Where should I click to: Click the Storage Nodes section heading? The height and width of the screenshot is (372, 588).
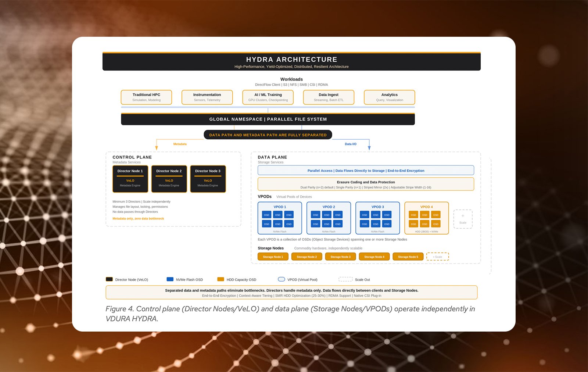pos(270,248)
